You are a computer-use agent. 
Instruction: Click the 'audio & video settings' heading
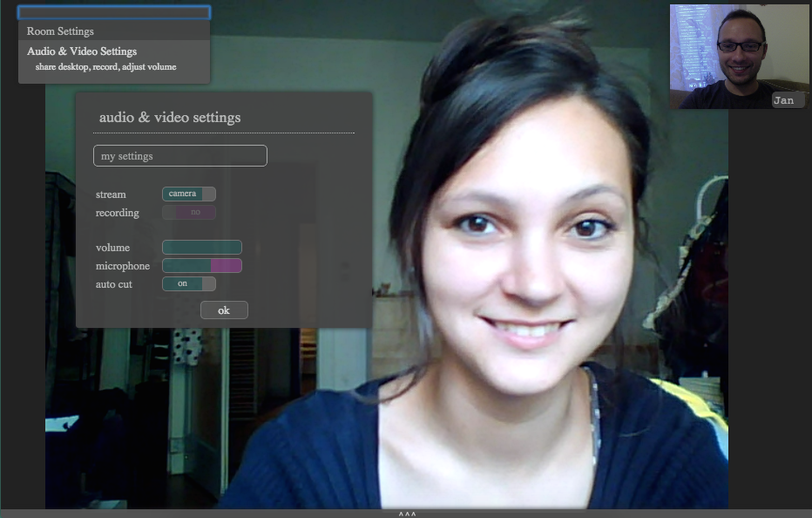(170, 117)
